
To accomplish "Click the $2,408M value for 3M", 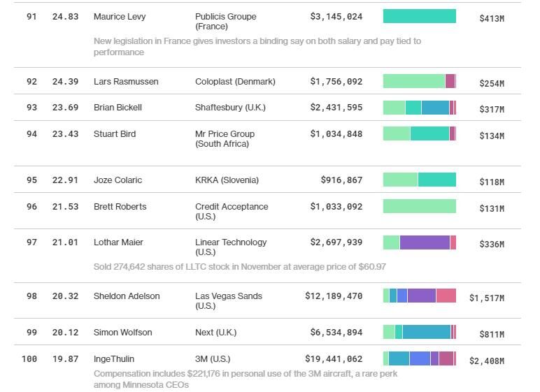I will tap(487, 361).
